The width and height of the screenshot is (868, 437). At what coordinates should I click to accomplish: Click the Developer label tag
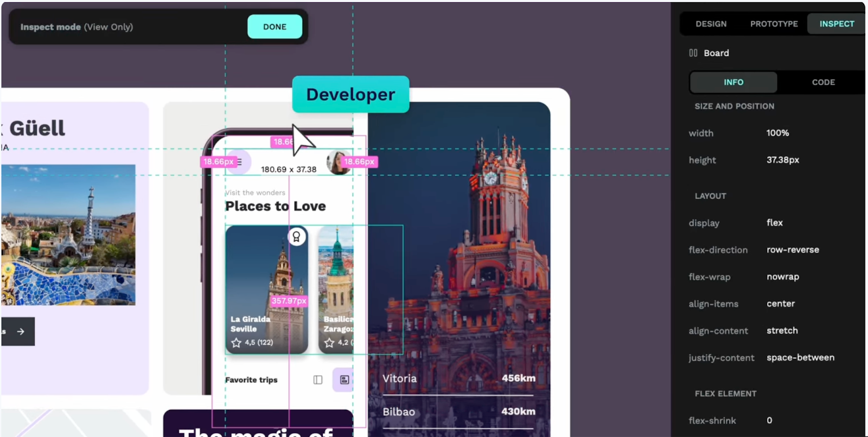tap(350, 94)
